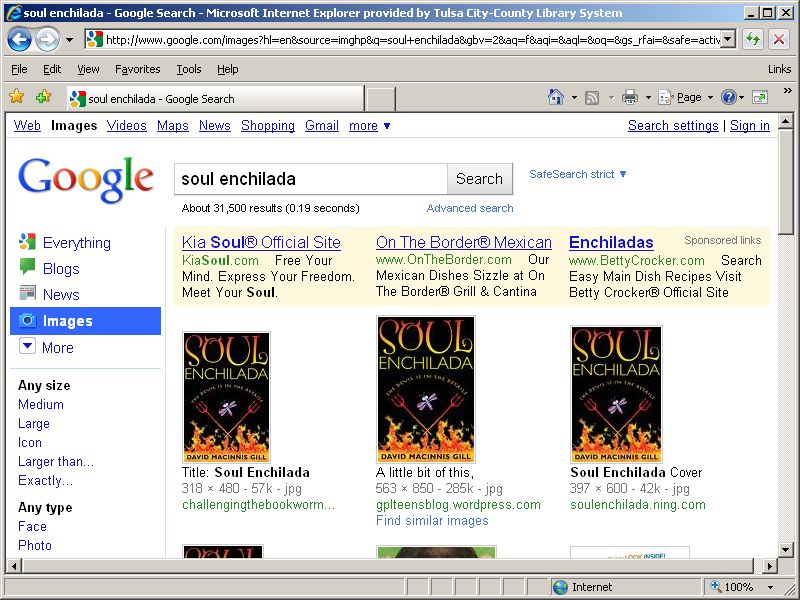This screenshot has height=600, width=800.
Task: Click the Links toolbar label
Action: coord(780,69)
